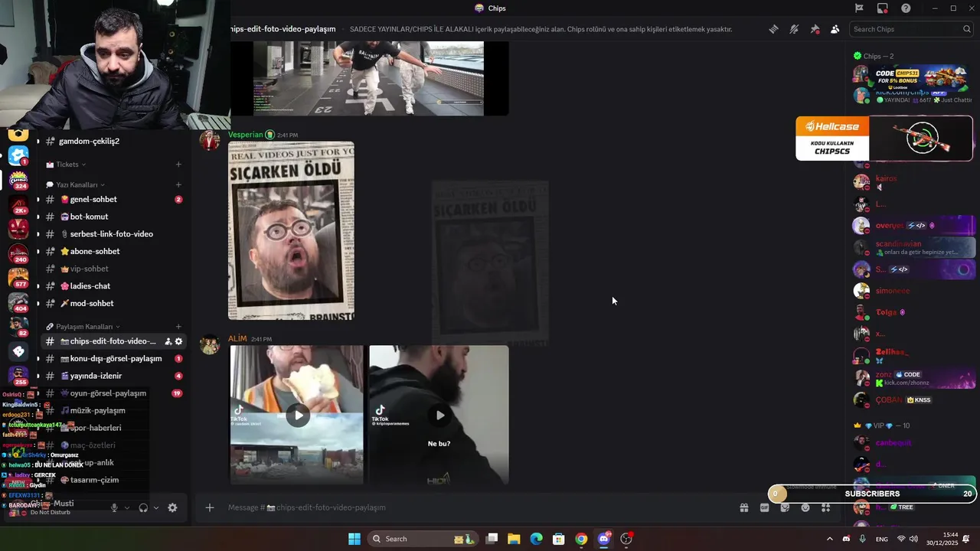Image resolution: width=980 pixels, height=551 pixels.
Task: Open Discord inbox icon in title bar
Action: click(x=883, y=8)
